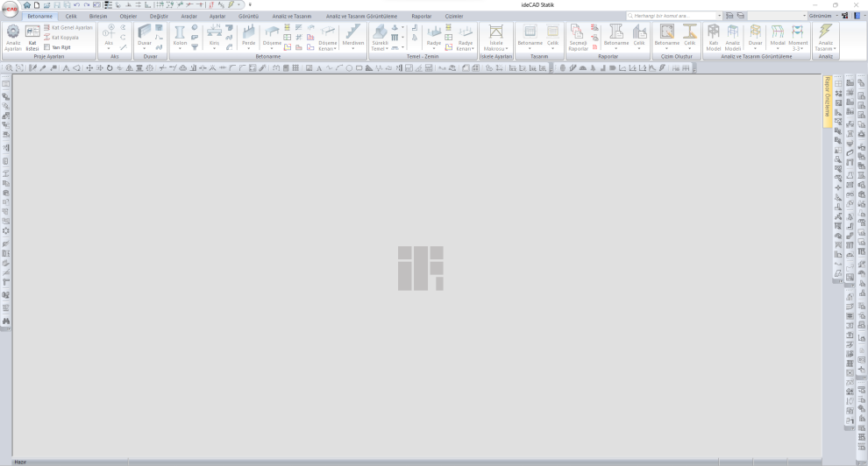This screenshot has height=466, width=868.
Task: Select the Move tool with four arrows
Action: point(89,68)
